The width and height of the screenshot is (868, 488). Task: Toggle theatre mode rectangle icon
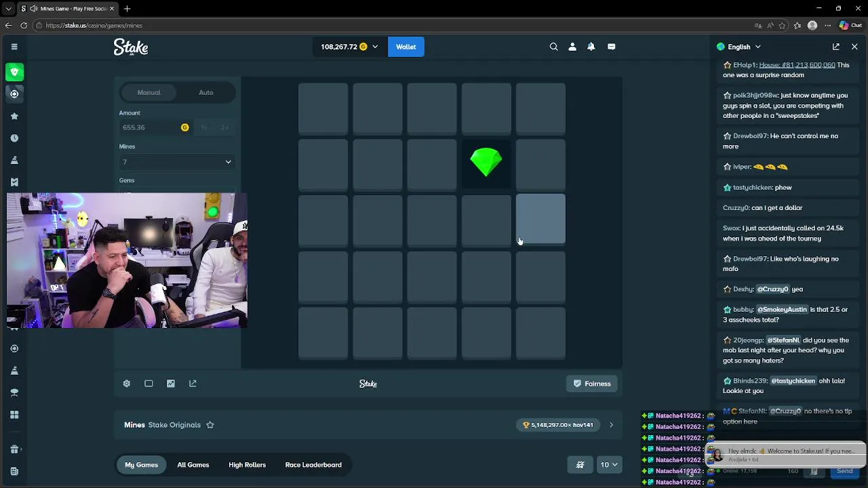click(149, 384)
